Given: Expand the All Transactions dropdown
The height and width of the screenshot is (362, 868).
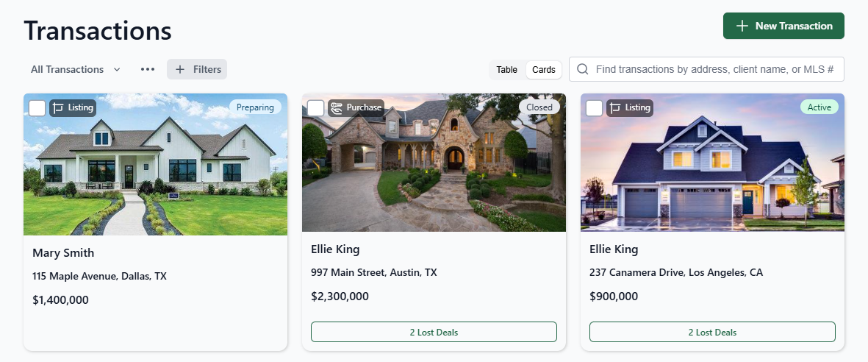Looking at the screenshot, I should click(76, 69).
